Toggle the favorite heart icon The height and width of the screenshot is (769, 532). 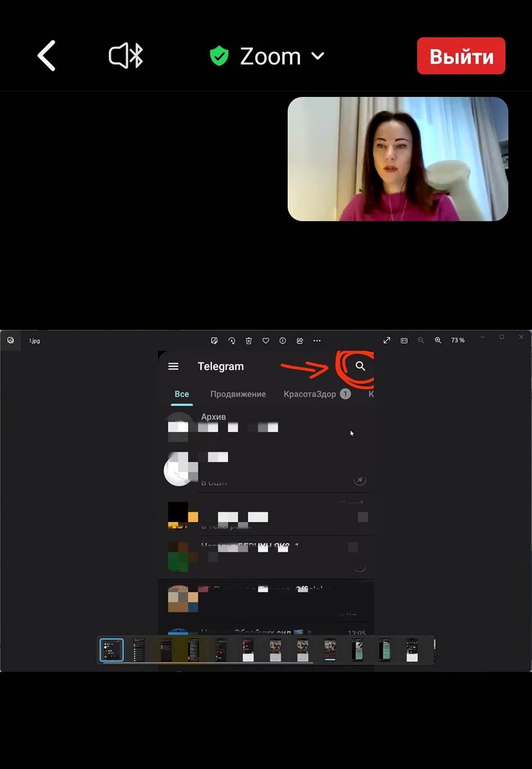tap(266, 341)
